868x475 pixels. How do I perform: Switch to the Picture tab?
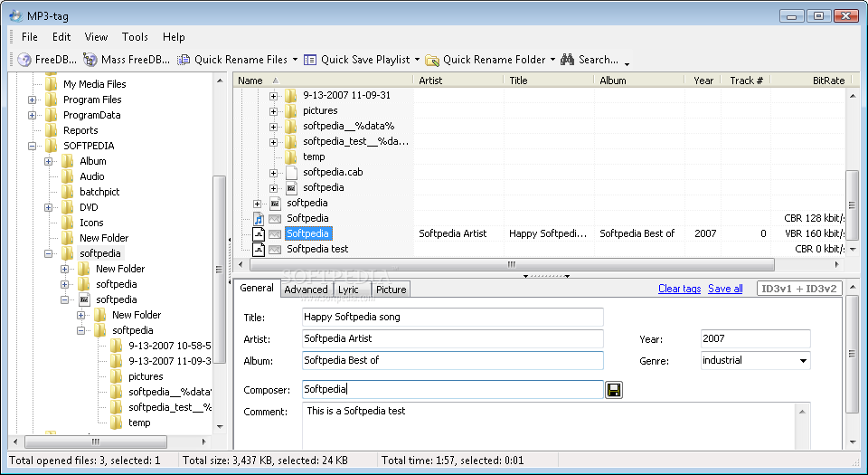391,290
